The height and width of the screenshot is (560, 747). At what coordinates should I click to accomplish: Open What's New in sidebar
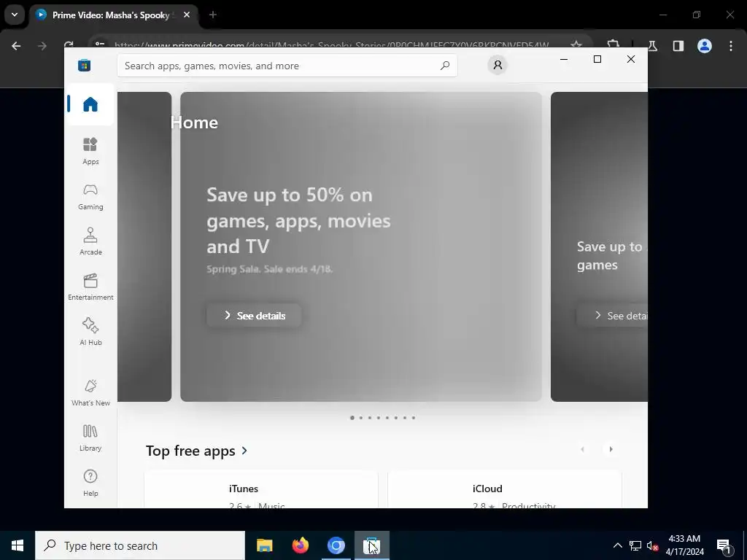point(90,392)
